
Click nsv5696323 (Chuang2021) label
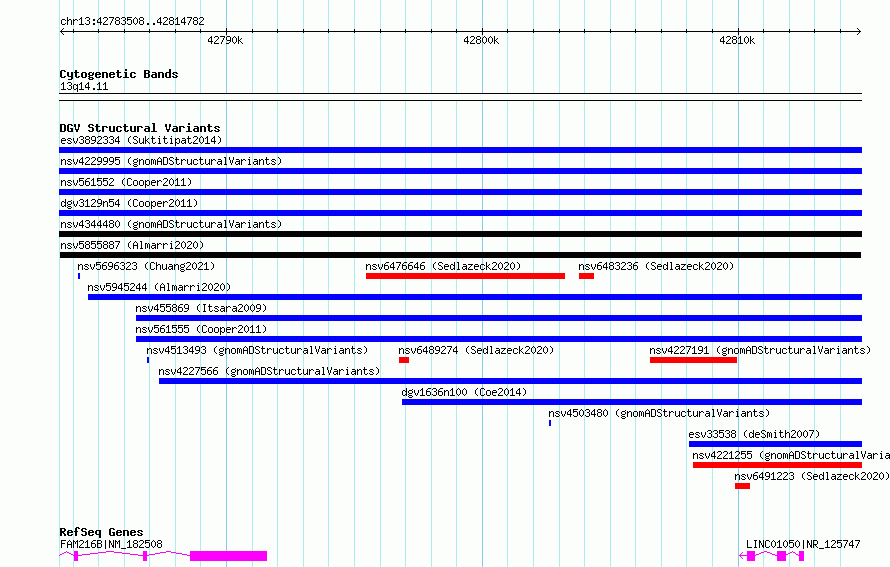coord(146,266)
